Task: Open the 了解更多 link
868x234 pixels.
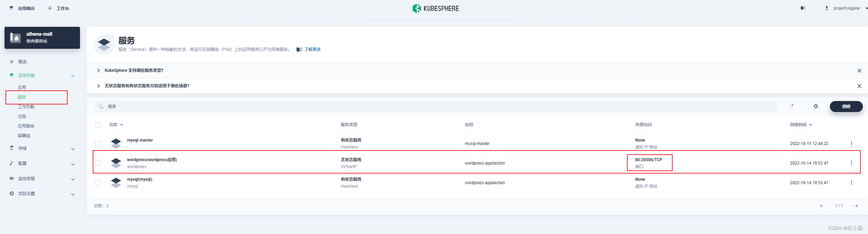Action: click(x=312, y=49)
